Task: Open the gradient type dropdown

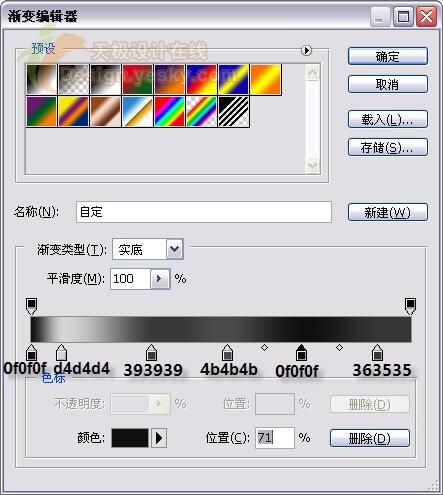Action: [x=175, y=249]
